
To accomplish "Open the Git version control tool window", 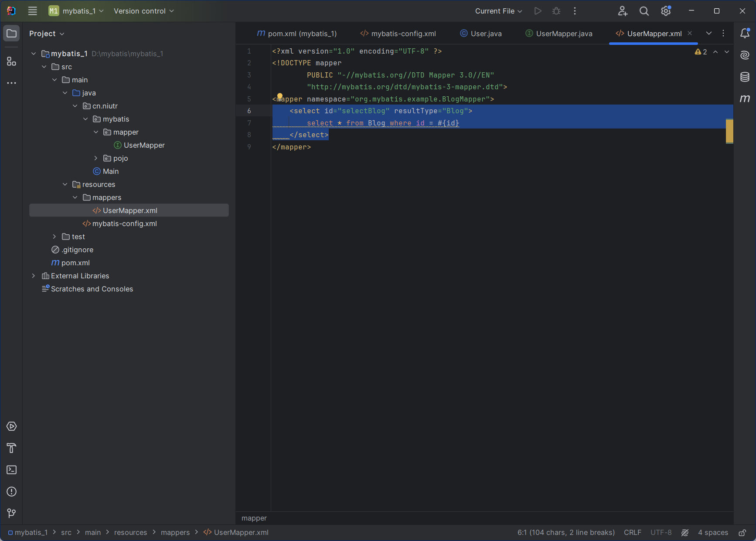I will [12, 514].
